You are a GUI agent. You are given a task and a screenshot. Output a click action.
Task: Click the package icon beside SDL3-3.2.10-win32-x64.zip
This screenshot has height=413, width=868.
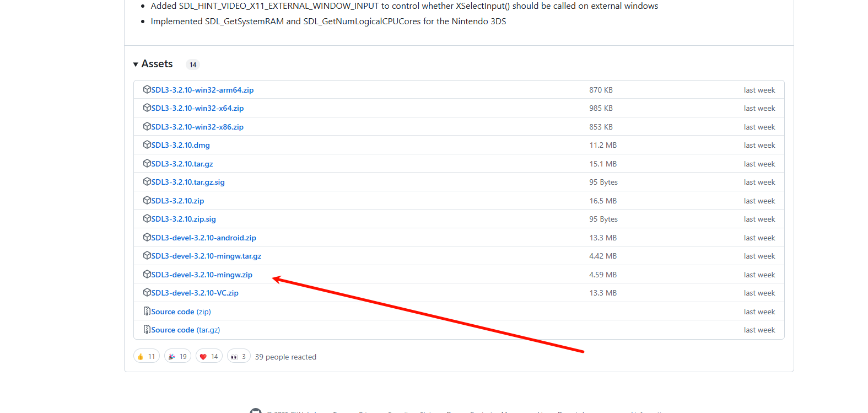(x=147, y=108)
